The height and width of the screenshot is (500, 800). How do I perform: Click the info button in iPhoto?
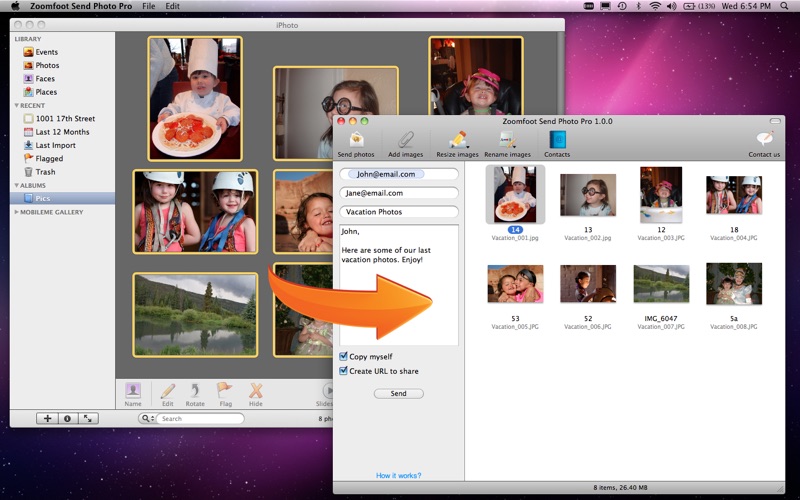(x=67, y=418)
